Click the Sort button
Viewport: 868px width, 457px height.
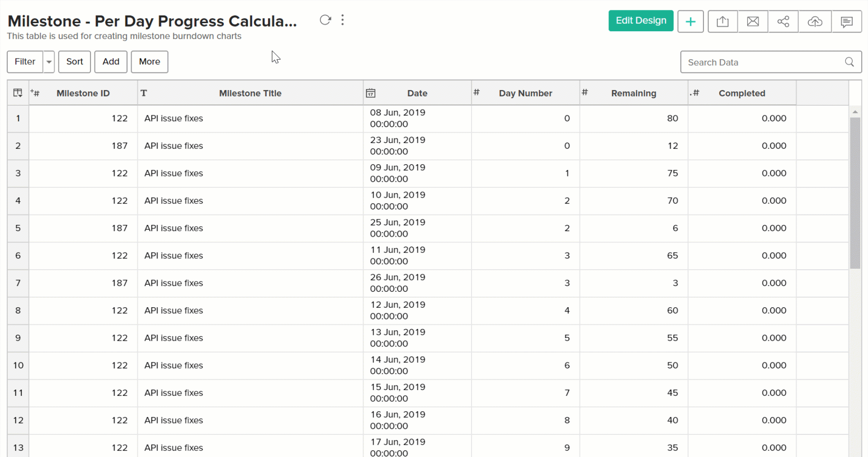pos(75,62)
